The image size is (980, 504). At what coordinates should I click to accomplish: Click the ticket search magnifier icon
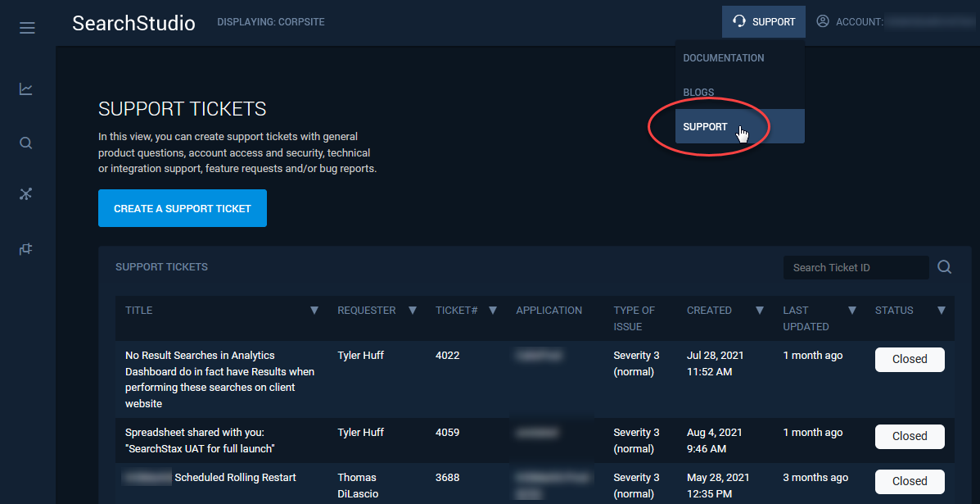(x=944, y=266)
